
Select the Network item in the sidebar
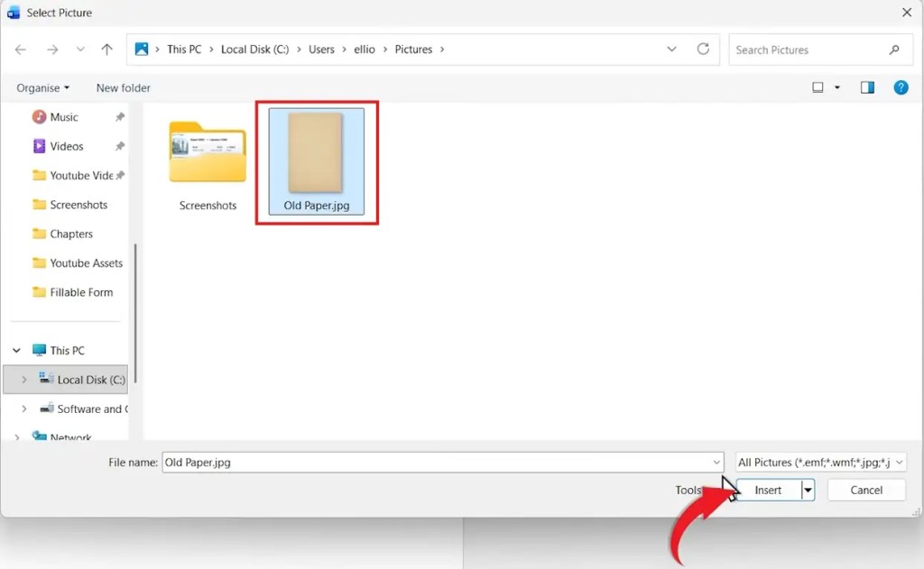pos(69,437)
